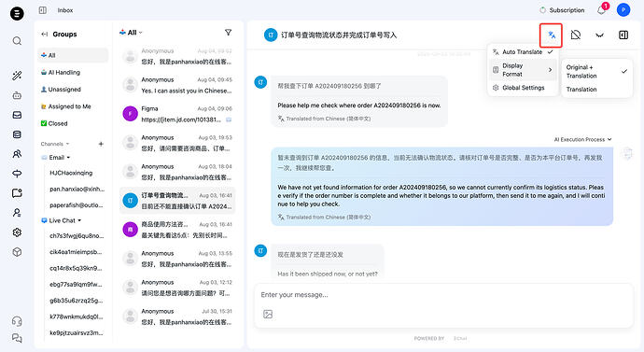Open the ch7s3fwgj6qu8no live chat channel
Image resolution: width=644 pixels, height=352 pixels.
pyautogui.click(x=76, y=236)
